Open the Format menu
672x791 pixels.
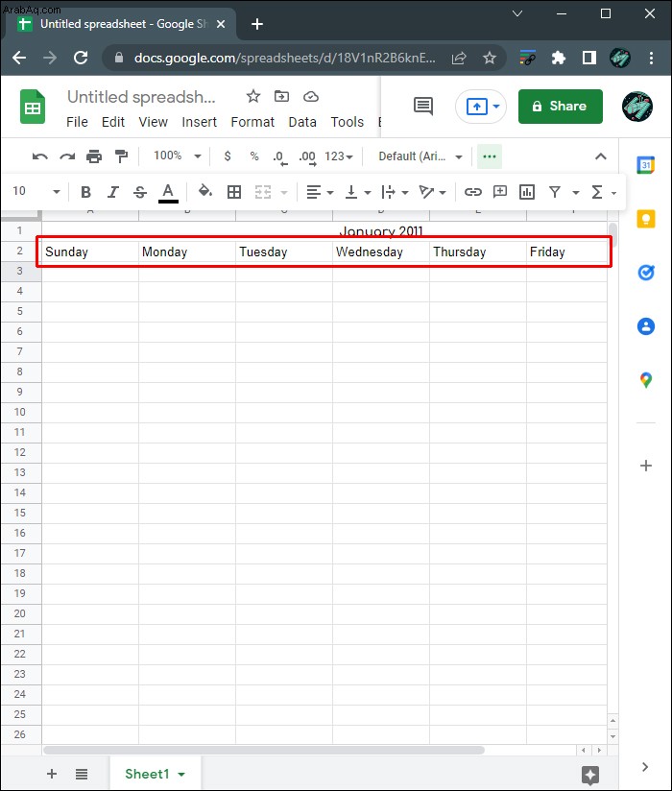click(x=252, y=122)
